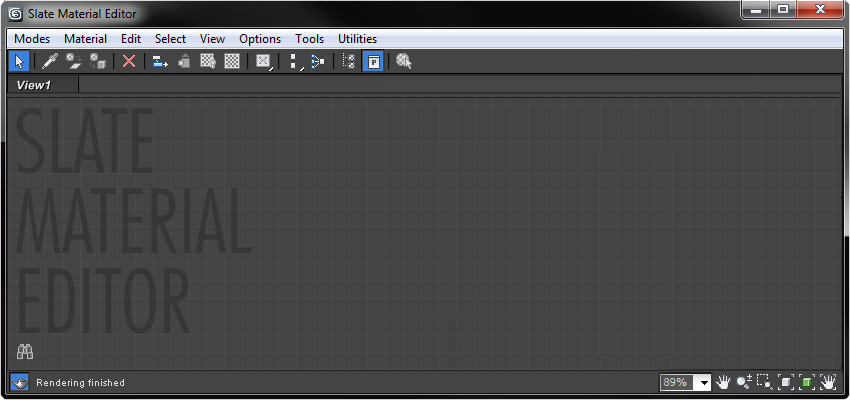Select the arrow Select tool

pos(20,61)
